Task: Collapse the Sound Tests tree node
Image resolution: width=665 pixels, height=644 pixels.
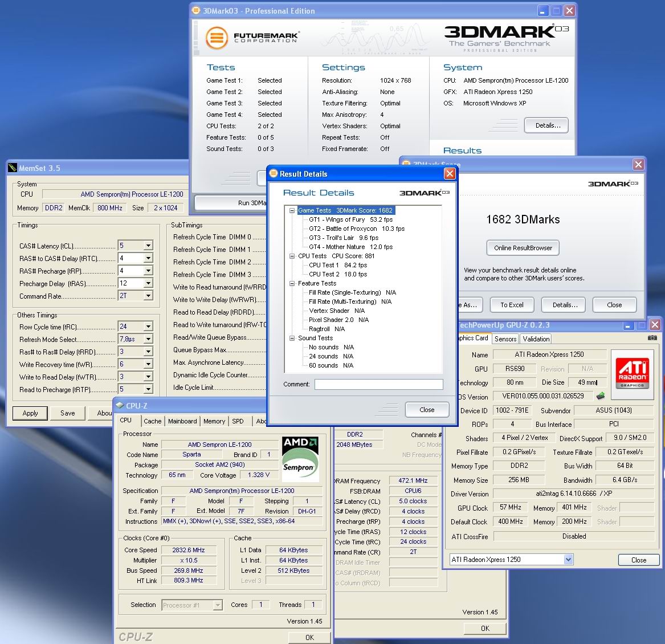Action: (292, 338)
